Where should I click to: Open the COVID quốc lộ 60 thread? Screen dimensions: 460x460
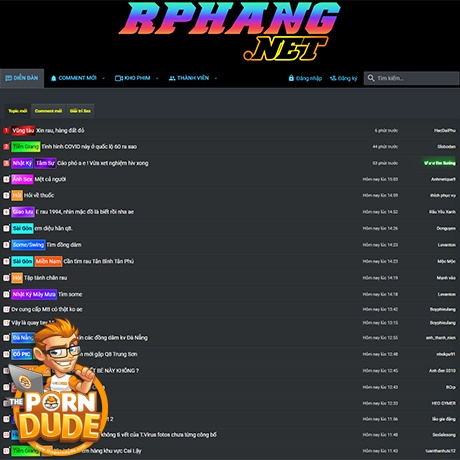tap(89, 147)
